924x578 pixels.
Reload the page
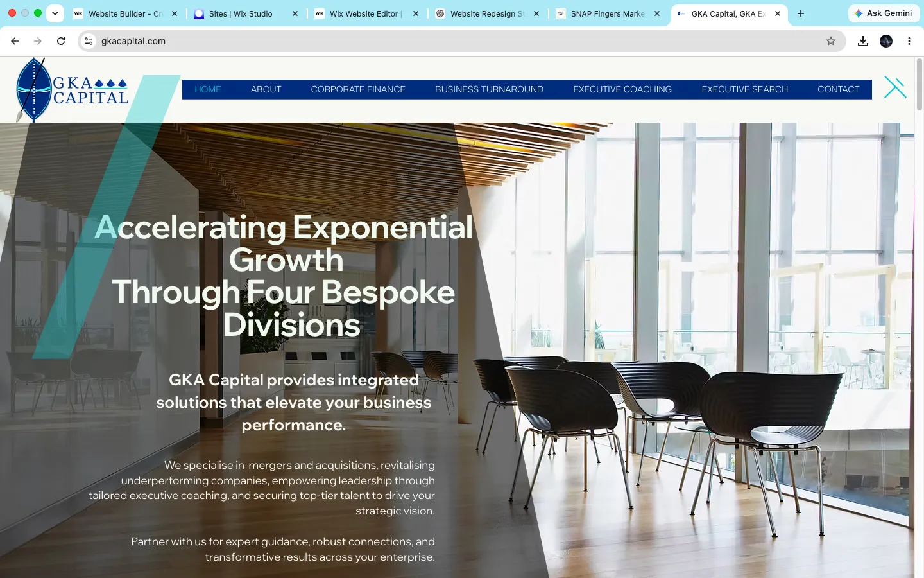(61, 41)
